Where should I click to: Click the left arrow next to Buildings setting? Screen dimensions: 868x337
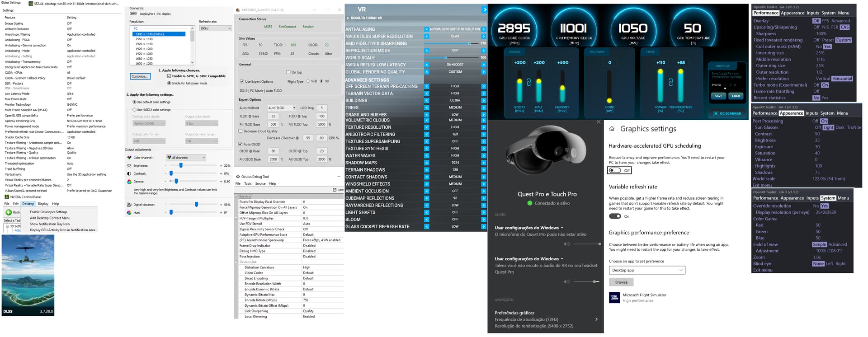click(426, 100)
